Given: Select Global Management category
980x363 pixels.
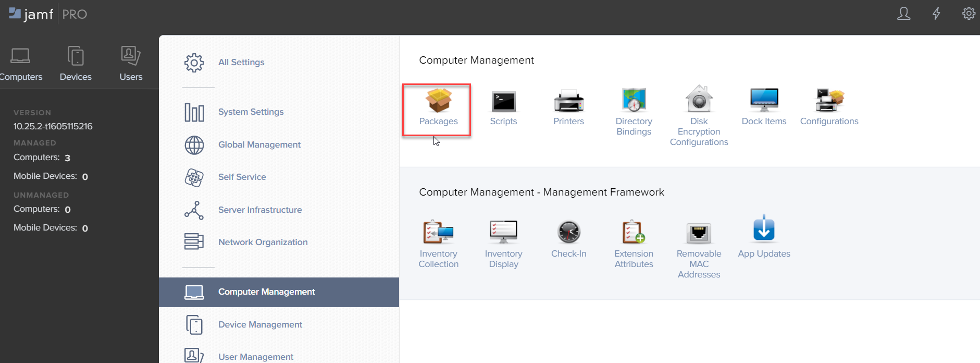Looking at the screenshot, I should pos(259,144).
